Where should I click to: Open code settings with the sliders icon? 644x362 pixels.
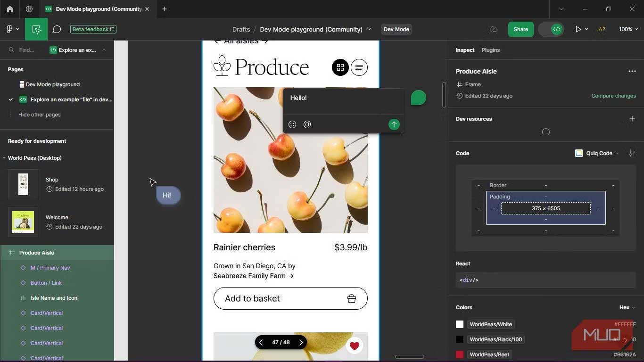[632, 153]
